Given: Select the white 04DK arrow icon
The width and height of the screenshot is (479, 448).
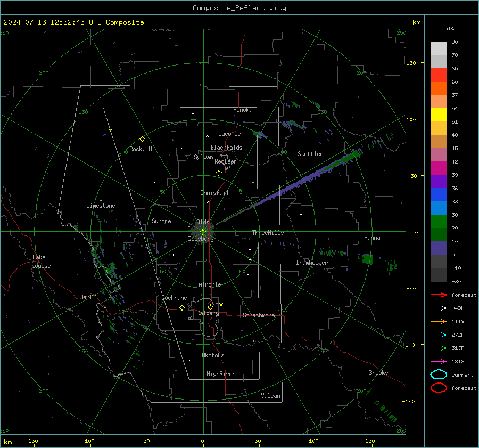Looking at the screenshot, I should pos(439,308).
